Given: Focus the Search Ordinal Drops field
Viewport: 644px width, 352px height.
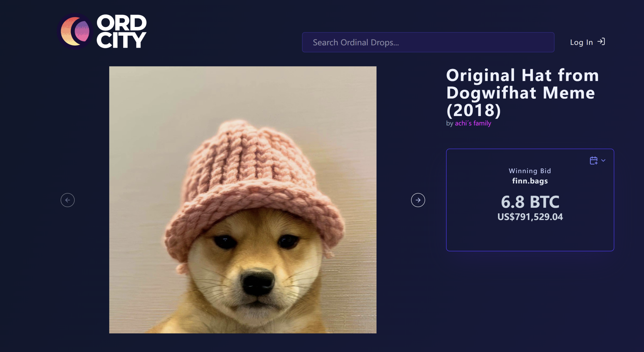Looking at the screenshot, I should point(428,42).
